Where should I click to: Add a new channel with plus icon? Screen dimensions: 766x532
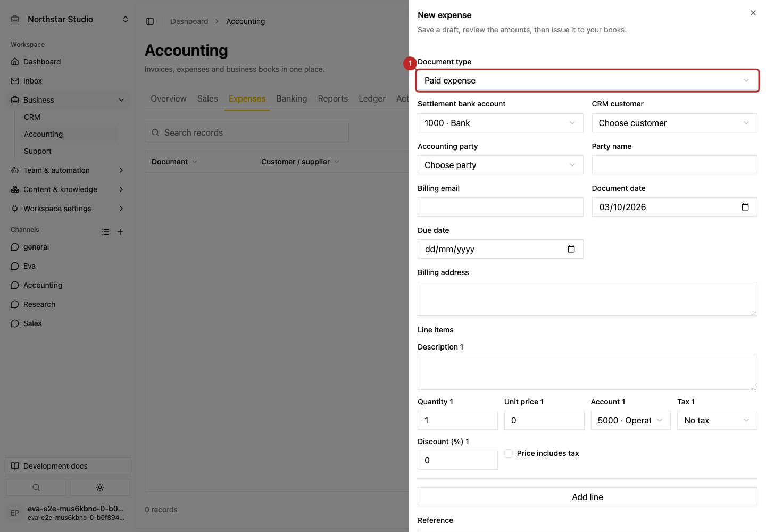click(x=120, y=232)
